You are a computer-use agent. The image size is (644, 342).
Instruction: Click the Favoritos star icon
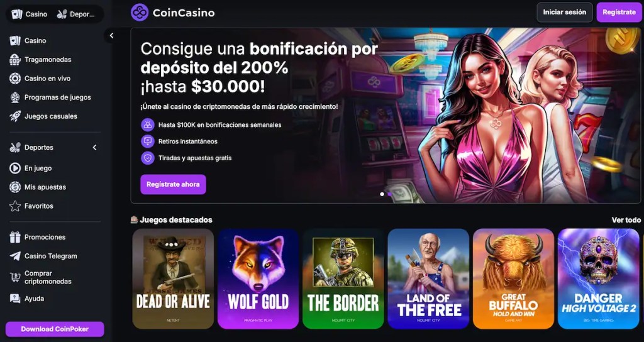pyautogui.click(x=15, y=206)
